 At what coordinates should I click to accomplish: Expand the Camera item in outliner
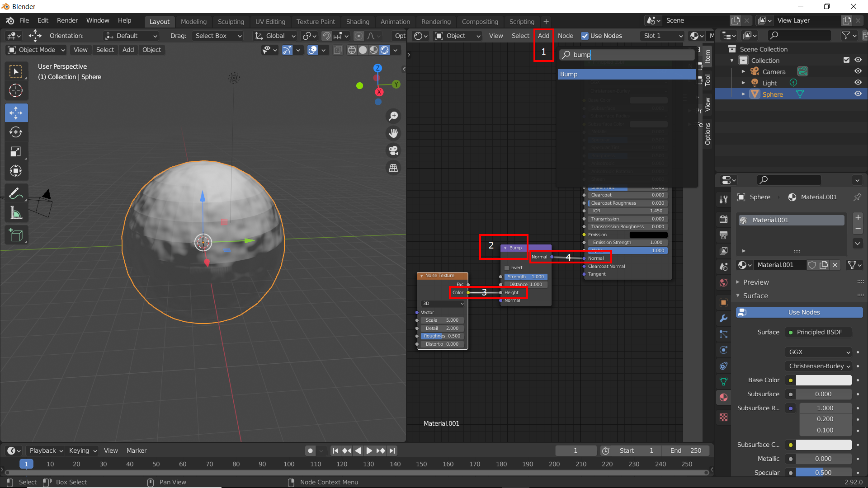[743, 71]
